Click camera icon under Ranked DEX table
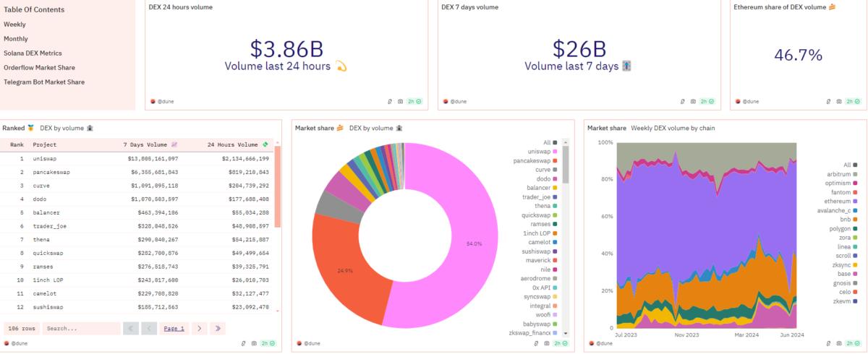Viewport: 868px width, 354px height. (254, 343)
